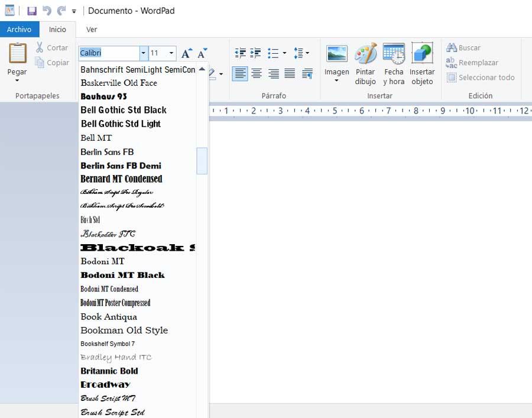Undo the last action
Image resolution: width=532 pixels, height=418 pixels.
click(x=47, y=11)
